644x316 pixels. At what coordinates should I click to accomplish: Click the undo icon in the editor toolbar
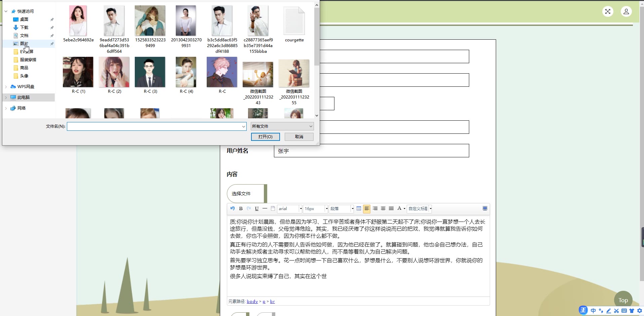coord(233,208)
